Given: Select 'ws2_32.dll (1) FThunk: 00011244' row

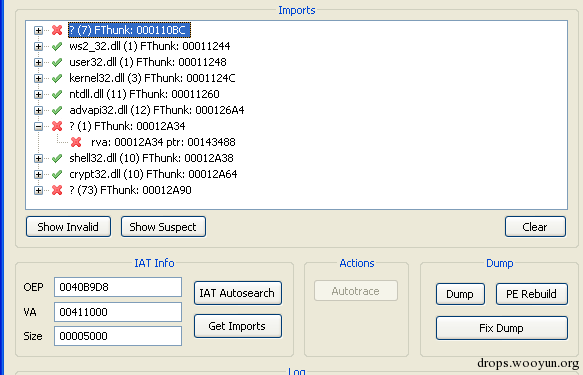Looking at the screenshot, I should point(150,46).
